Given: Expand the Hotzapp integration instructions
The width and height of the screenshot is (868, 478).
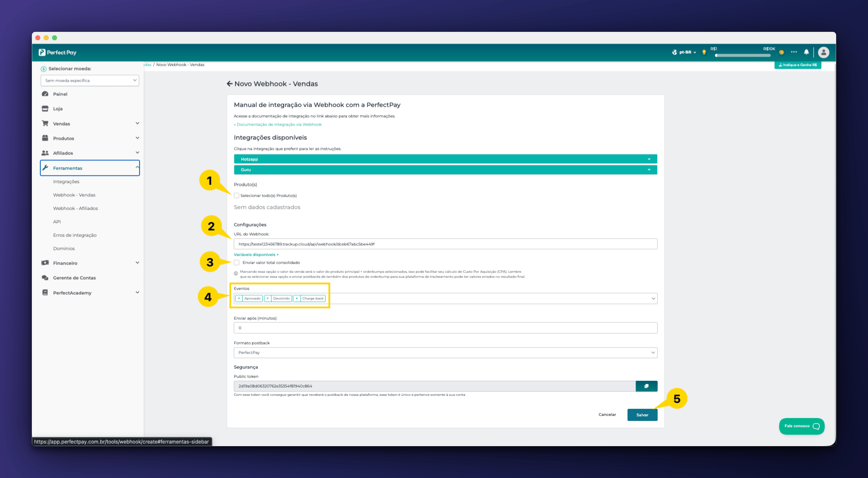Looking at the screenshot, I should click(445, 159).
